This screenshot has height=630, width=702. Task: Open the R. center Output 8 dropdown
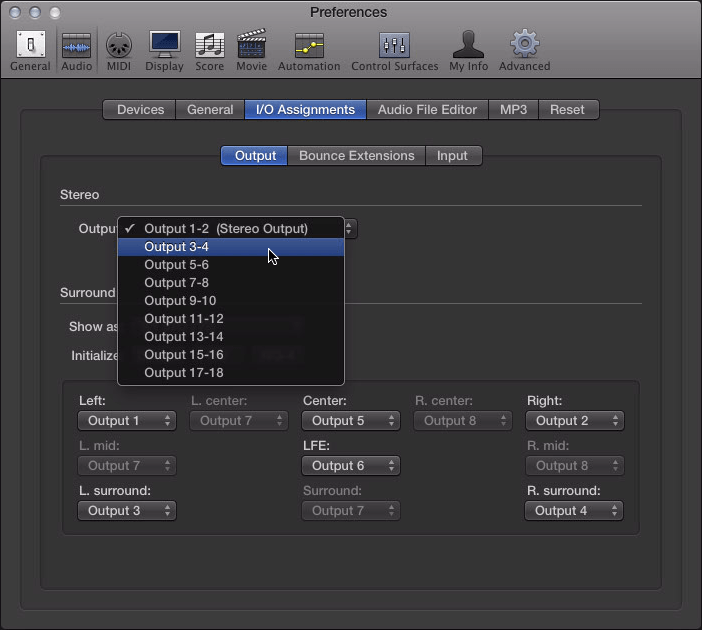(462, 420)
